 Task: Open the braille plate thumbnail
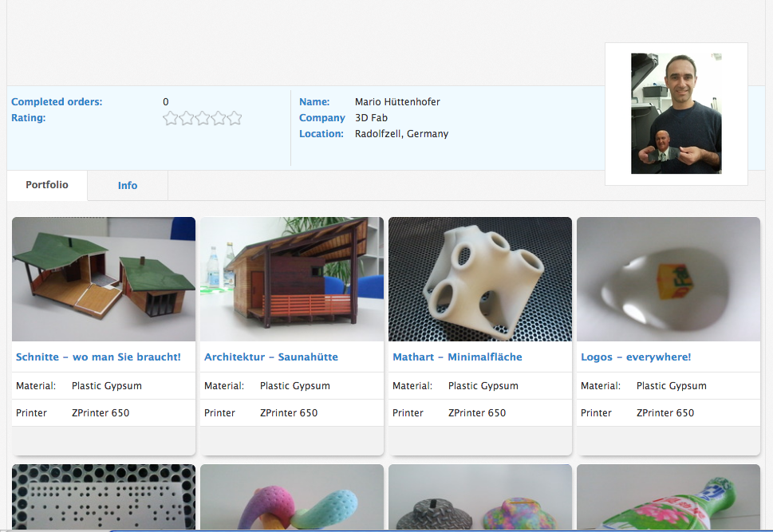(104, 497)
